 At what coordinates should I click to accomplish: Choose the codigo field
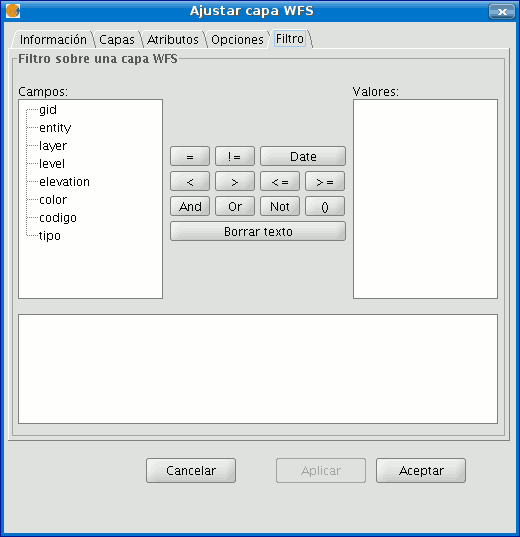click(58, 218)
